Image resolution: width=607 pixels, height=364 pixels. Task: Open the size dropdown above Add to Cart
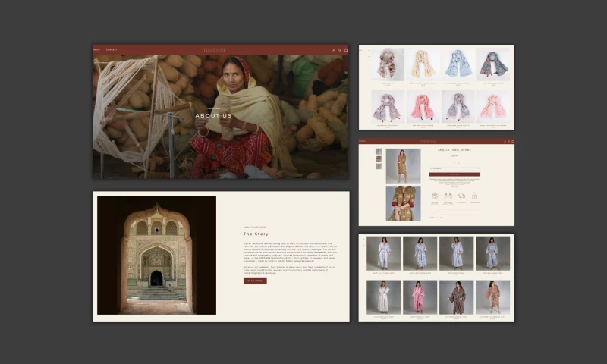click(x=454, y=168)
